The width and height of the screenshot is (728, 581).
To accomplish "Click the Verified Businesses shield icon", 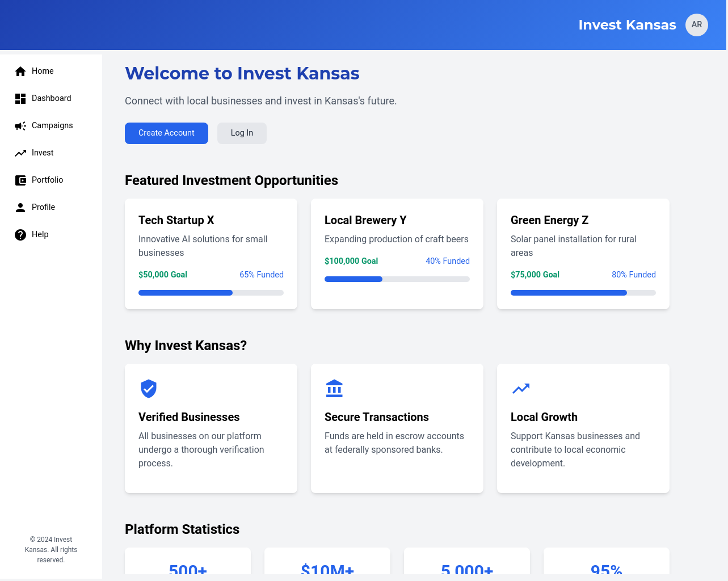I will 149,389.
